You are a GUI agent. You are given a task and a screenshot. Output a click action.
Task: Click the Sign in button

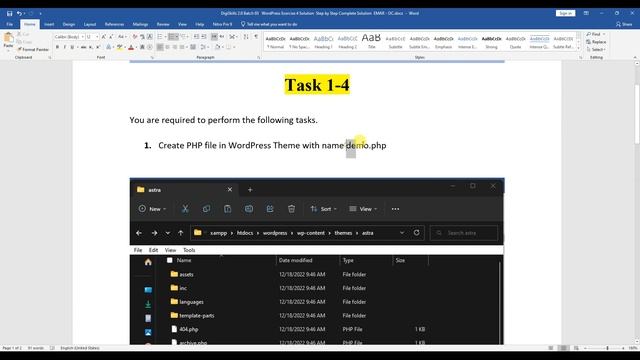[x=565, y=13]
